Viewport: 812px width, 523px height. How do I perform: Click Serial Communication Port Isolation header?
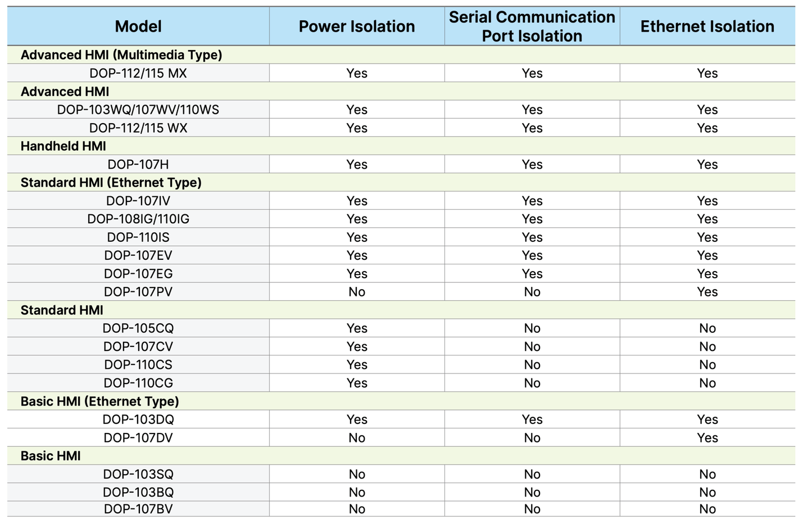coord(532,26)
